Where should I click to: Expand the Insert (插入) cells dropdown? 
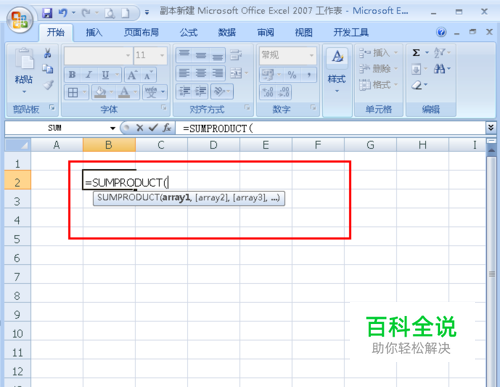click(x=396, y=53)
